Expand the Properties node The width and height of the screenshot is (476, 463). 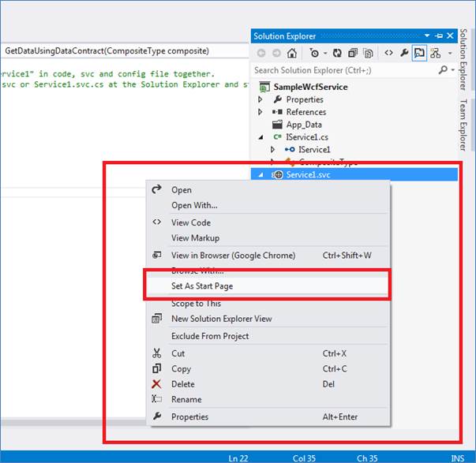[260, 99]
